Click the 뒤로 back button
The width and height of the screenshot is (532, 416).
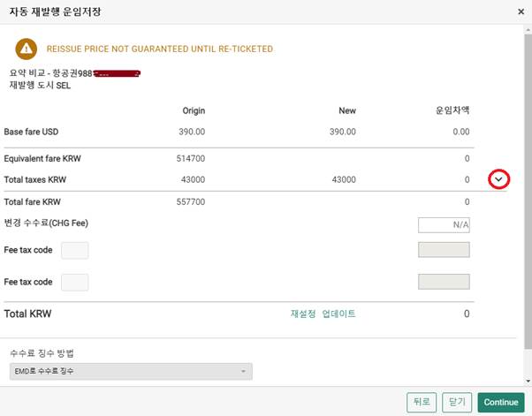pos(422,402)
